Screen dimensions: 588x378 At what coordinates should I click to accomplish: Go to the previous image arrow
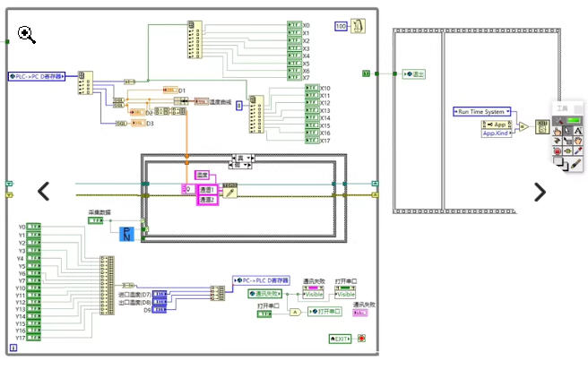(x=44, y=191)
